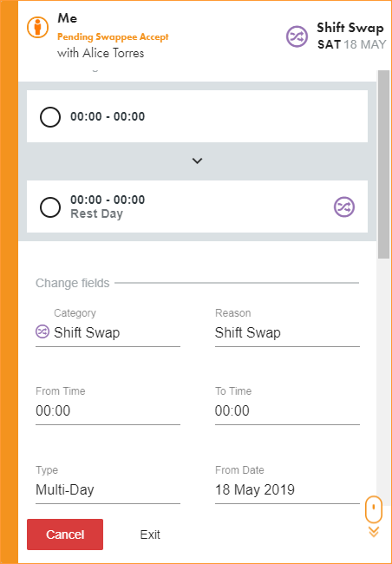Click the From Date 18 May 2019 field
Screen dimensions: 392x564
coord(287,490)
